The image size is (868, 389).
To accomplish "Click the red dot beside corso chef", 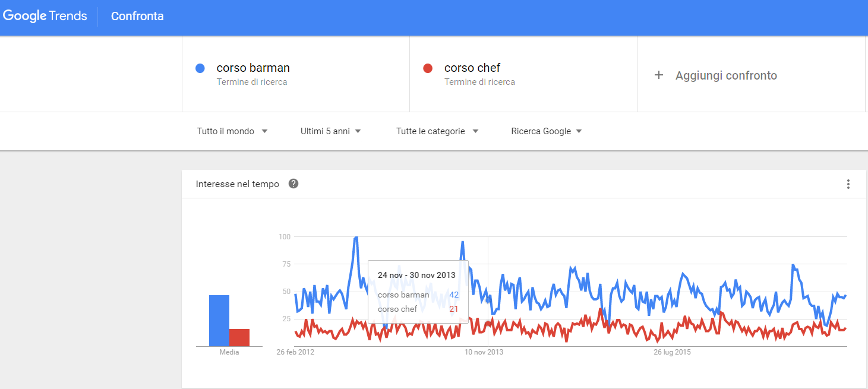I will tap(427, 68).
